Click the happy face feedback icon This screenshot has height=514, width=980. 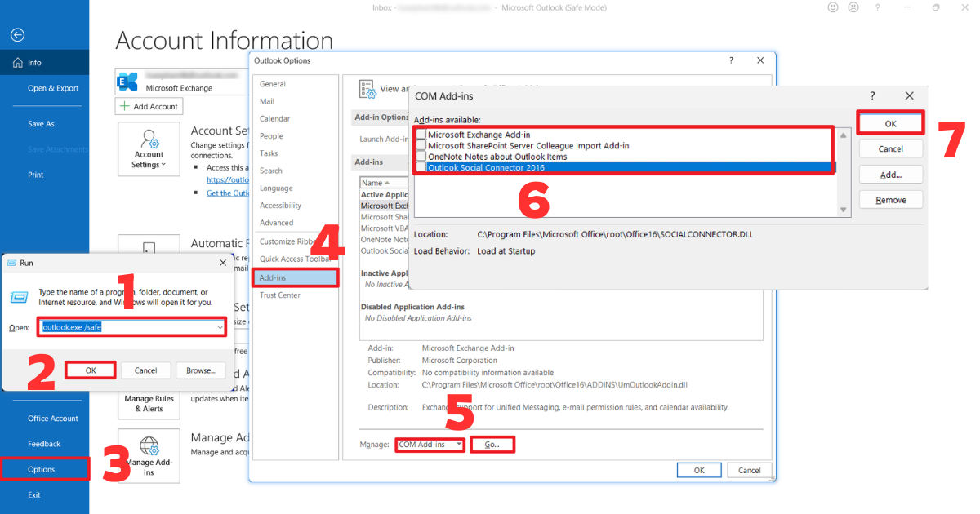point(833,7)
